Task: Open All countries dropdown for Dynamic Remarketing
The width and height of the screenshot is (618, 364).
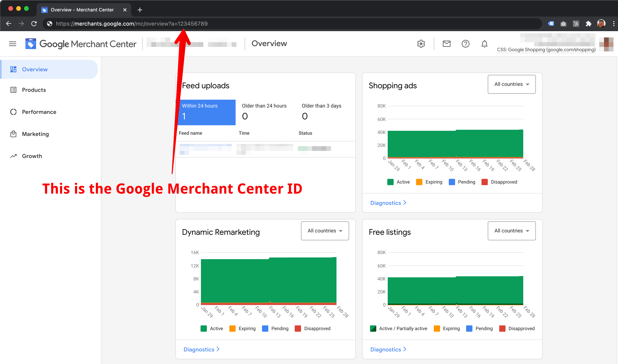Action: point(325,231)
